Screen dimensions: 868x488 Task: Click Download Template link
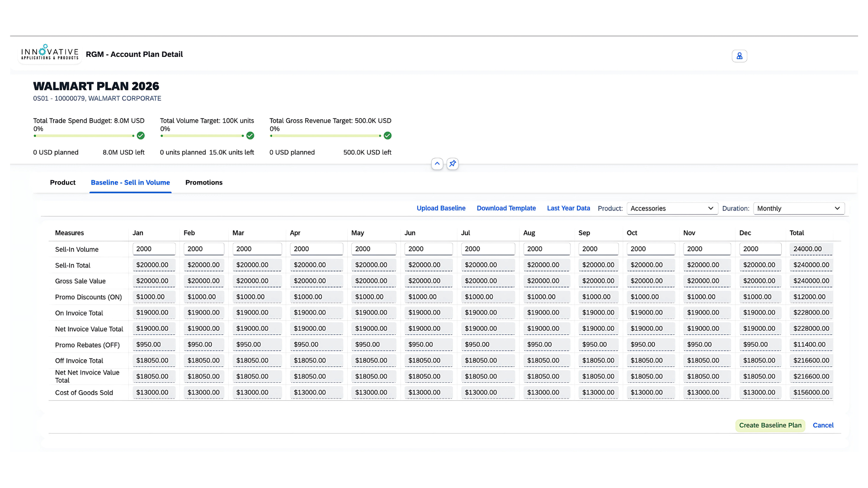pyautogui.click(x=506, y=208)
